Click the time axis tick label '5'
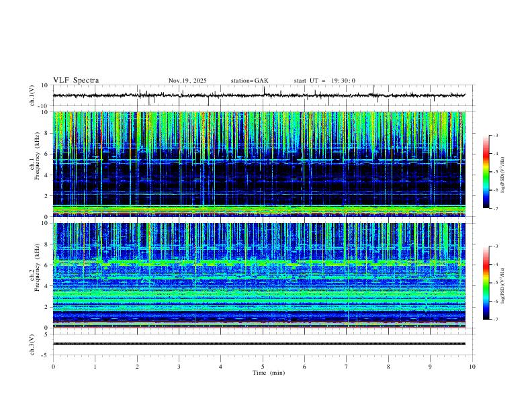 263,367
